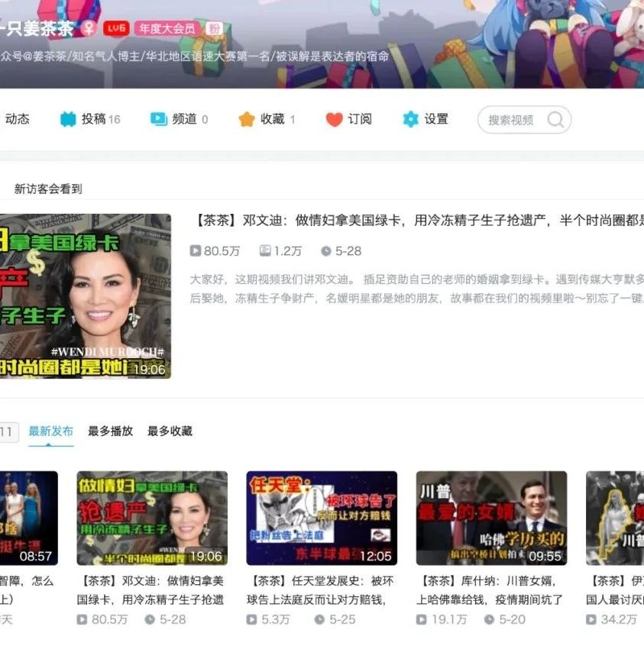Click the blue gear icon beside 设置
This screenshot has height=646, width=644.
[x=411, y=119]
